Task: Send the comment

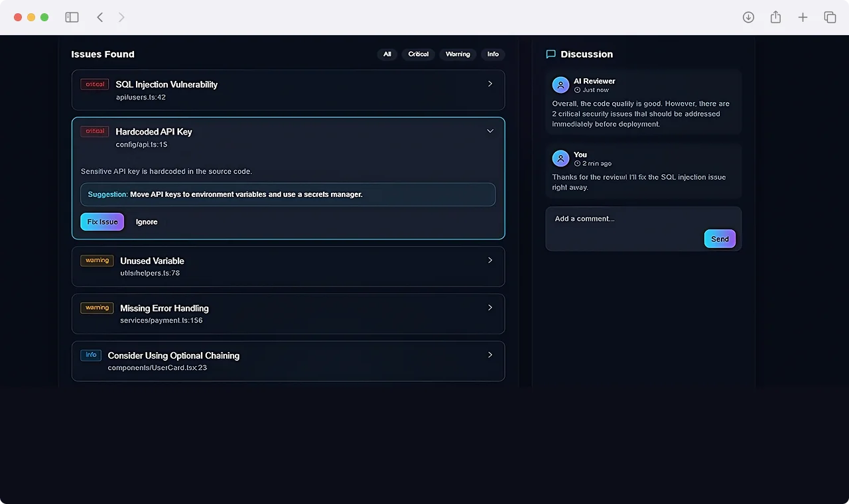Action: [720, 239]
